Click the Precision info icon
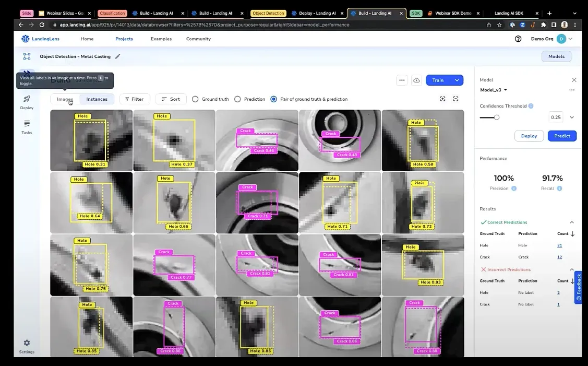Viewport: 588px width, 366px height. pos(514,188)
